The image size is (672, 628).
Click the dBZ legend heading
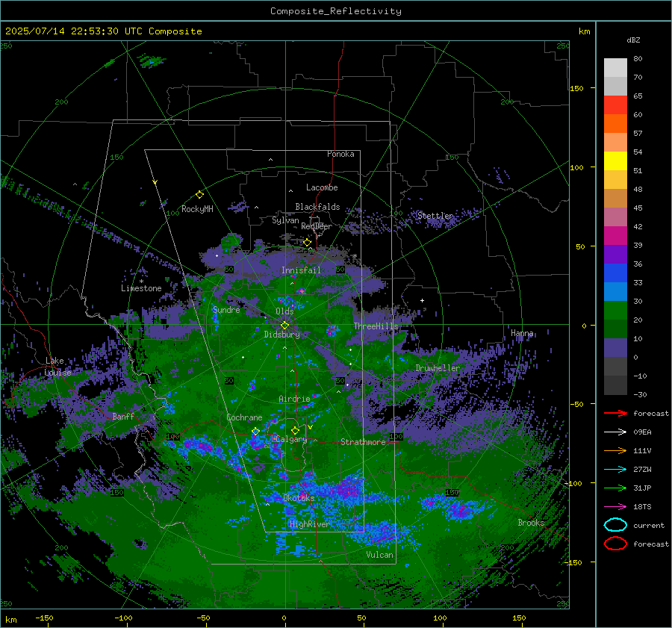click(633, 40)
